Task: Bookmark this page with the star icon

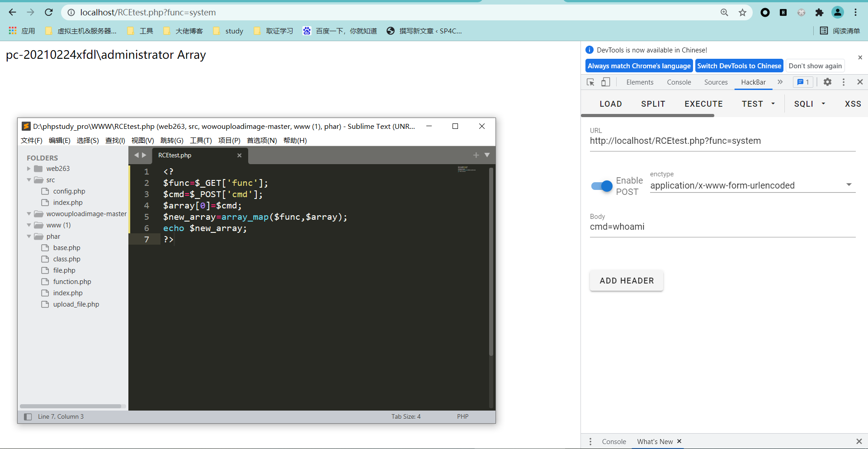Action: [742, 13]
